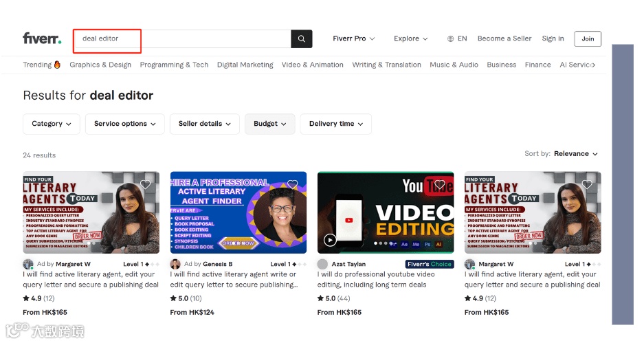Expand the Category filter
Image resolution: width=644 pixels, height=343 pixels.
52,124
